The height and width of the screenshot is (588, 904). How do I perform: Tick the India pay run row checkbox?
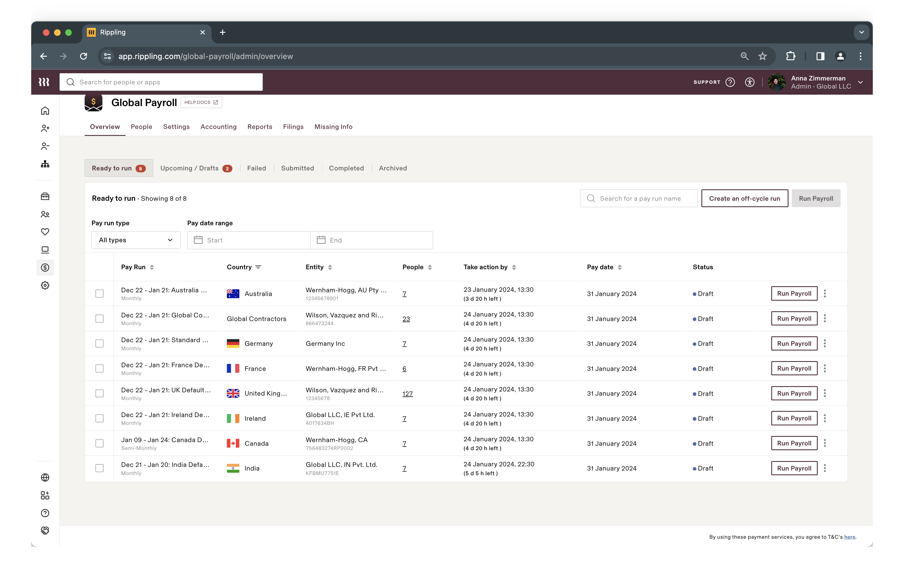[100, 468]
